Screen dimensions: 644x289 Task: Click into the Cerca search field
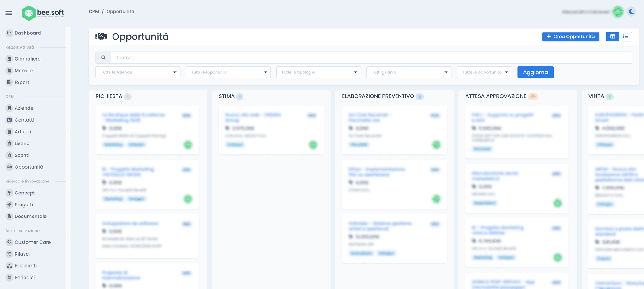(371, 57)
